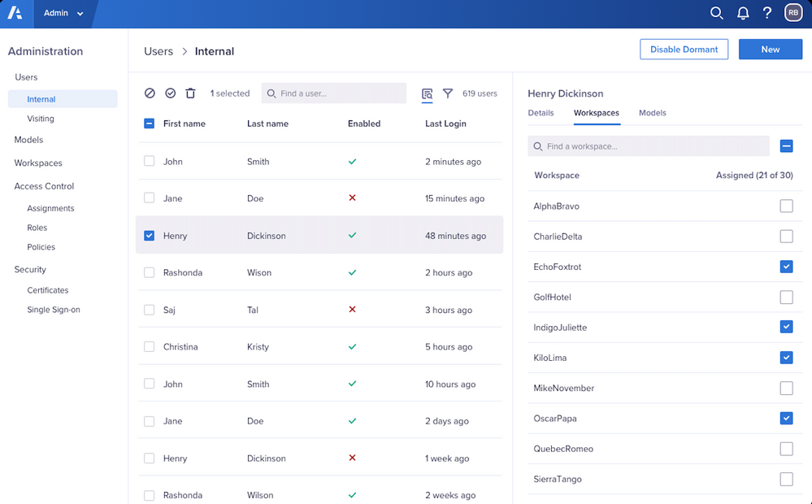The image size is (812, 504).
Task: Open the advanced search list icon
Action: (427, 94)
